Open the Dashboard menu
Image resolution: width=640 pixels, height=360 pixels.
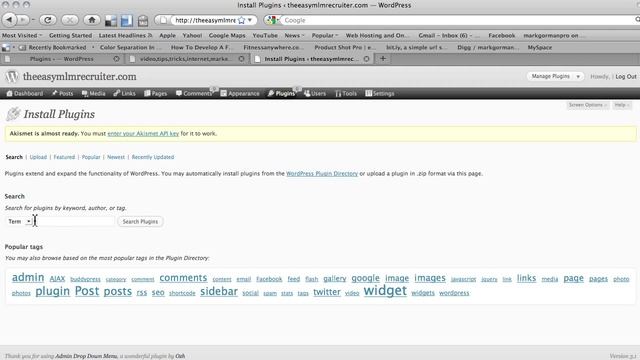24,93
